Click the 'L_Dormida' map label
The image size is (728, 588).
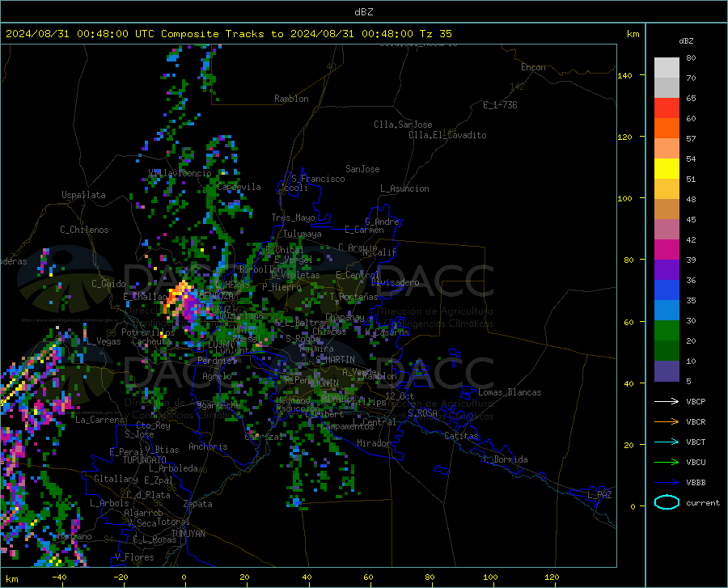(506, 459)
